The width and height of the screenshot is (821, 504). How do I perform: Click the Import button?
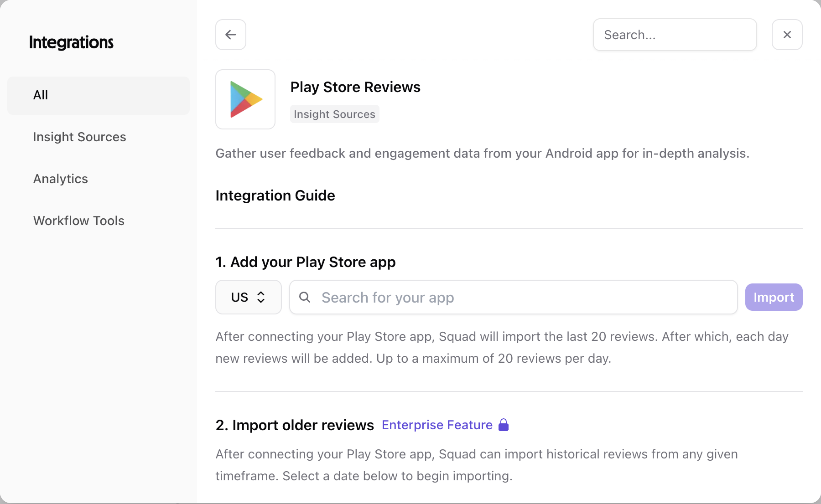[x=774, y=297]
